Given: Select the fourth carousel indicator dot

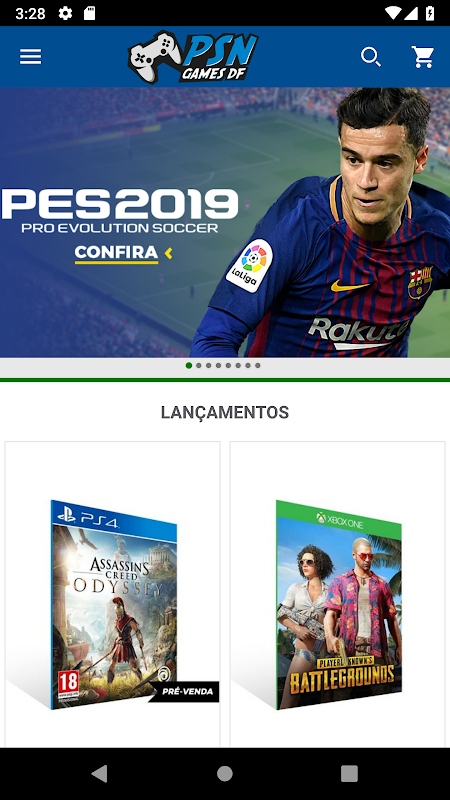Looking at the screenshot, I should pos(218,365).
